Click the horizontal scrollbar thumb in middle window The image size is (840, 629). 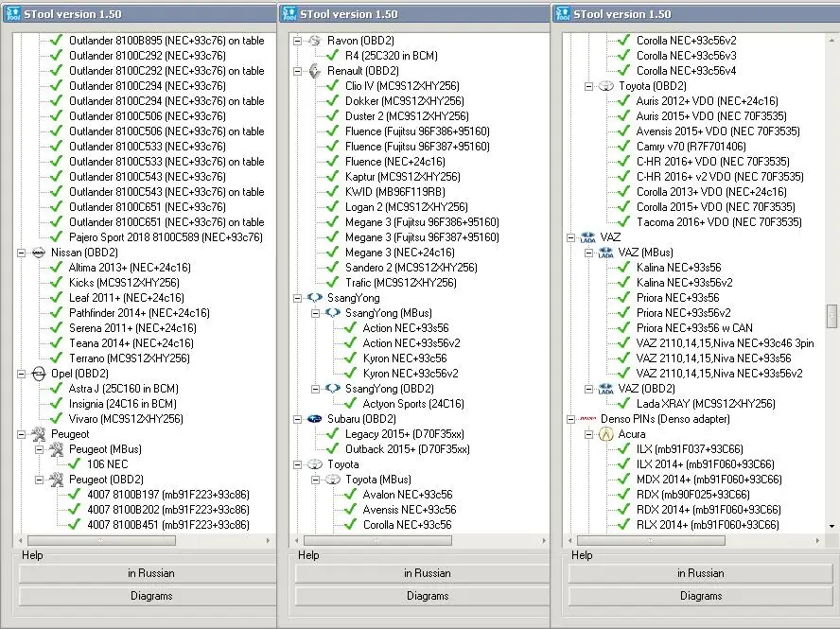coord(377,541)
